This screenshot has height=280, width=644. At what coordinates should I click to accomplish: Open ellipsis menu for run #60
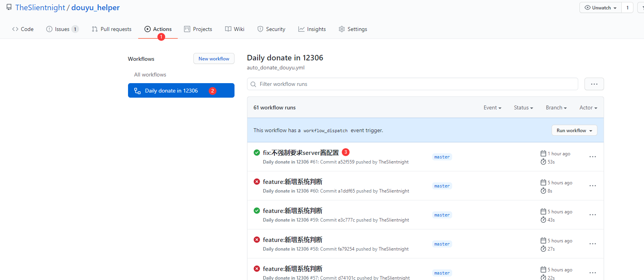pyautogui.click(x=593, y=186)
